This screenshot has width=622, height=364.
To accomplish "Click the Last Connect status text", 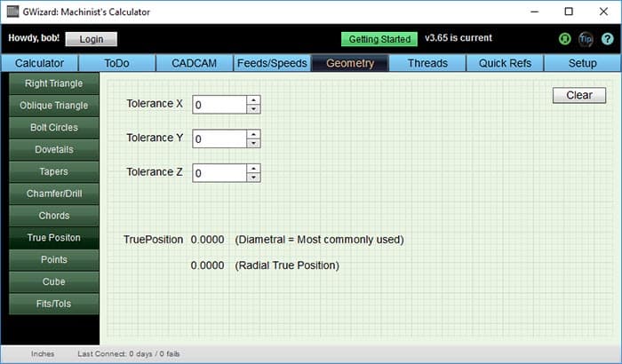I will click(129, 353).
